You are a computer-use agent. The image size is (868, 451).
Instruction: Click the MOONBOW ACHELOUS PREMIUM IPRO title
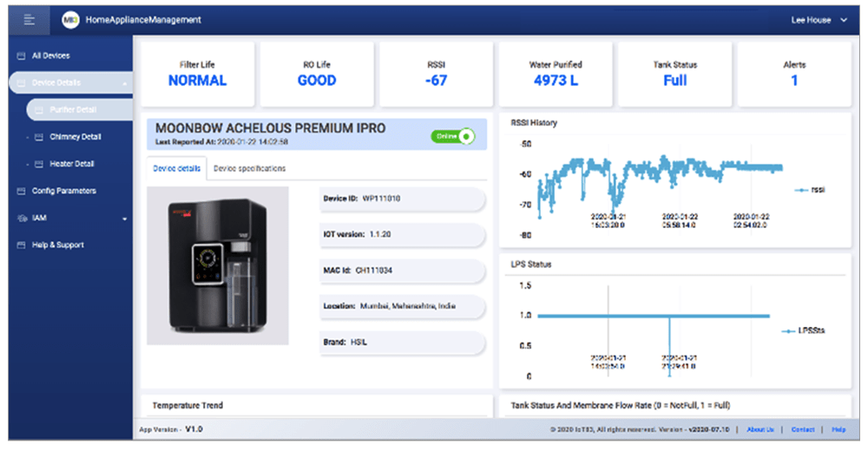coord(270,128)
